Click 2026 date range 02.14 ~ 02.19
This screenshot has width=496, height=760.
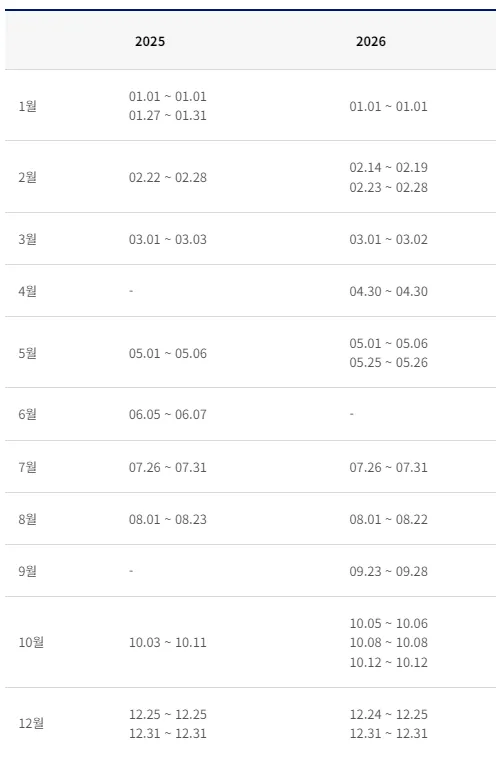coord(388,167)
